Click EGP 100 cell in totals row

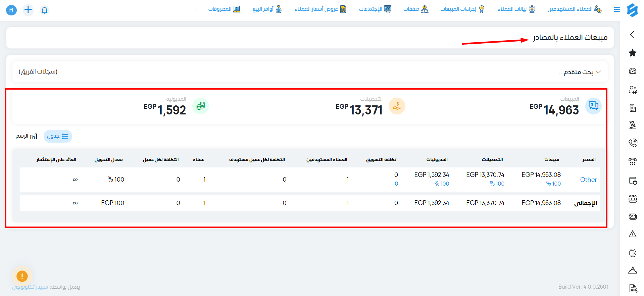pos(113,203)
